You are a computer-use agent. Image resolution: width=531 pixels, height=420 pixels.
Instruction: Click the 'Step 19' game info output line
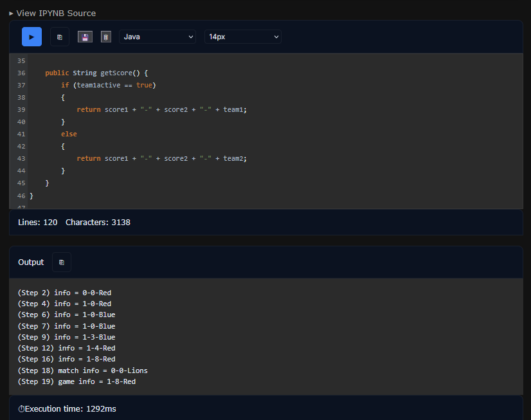pos(76,381)
